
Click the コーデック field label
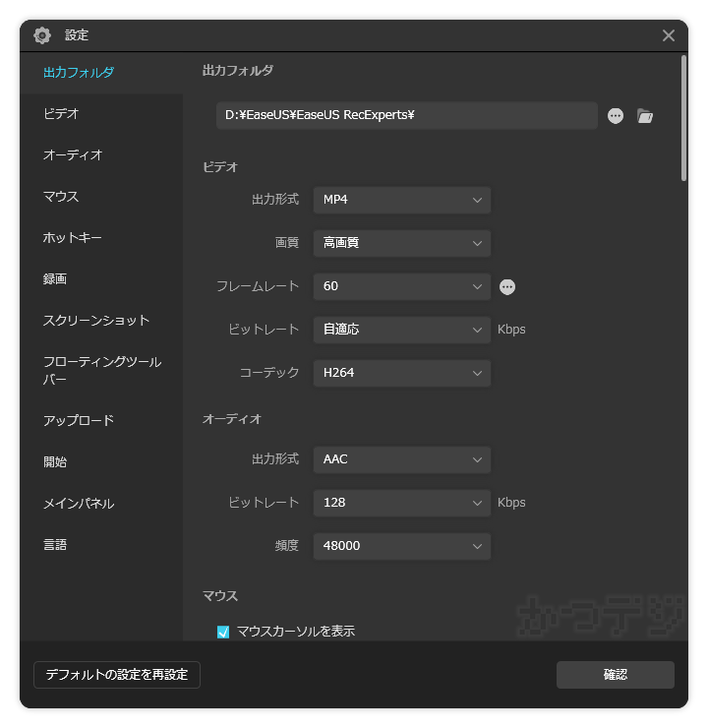pos(269,373)
